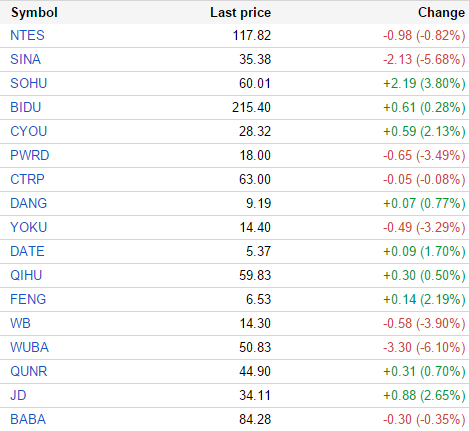Click the QUNR symbol link
Viewport: 469px width, 431px height.
click(29, 371)
